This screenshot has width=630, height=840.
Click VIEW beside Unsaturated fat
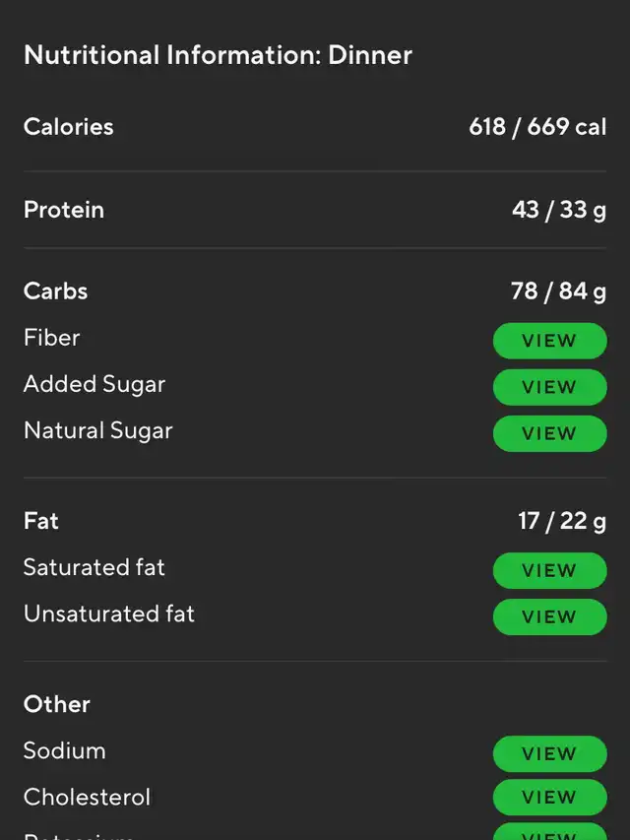coord(549,616)
